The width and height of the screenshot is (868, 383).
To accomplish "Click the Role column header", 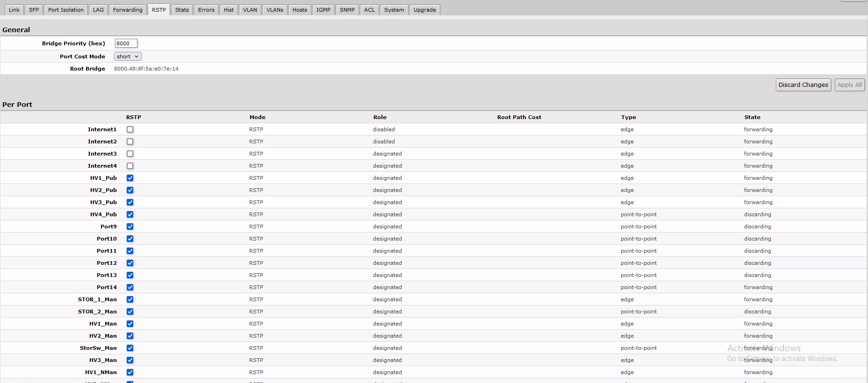I will (380, 117).
